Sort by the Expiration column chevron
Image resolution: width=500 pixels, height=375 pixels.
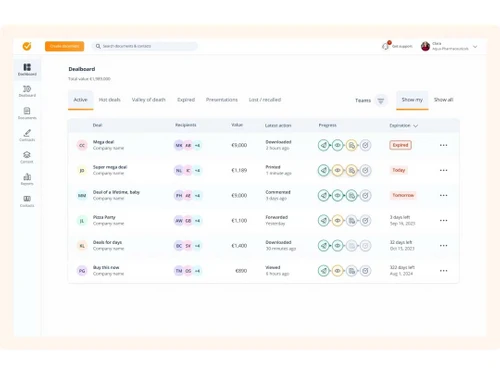click(x=415, y=126)
